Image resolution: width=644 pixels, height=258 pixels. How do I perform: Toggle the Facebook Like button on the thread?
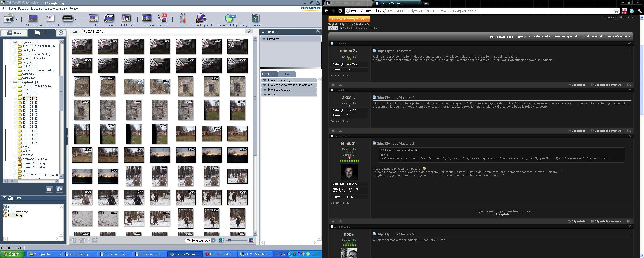(x=333, y=28)
